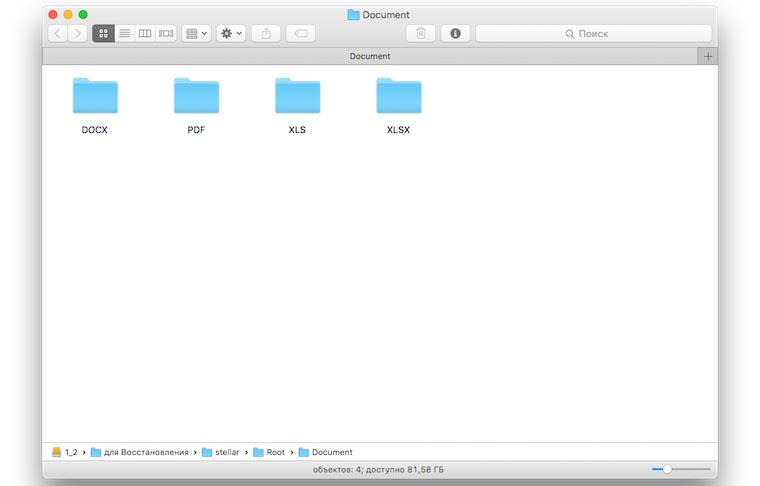Go back with the left arrow button

click(58, 33)
